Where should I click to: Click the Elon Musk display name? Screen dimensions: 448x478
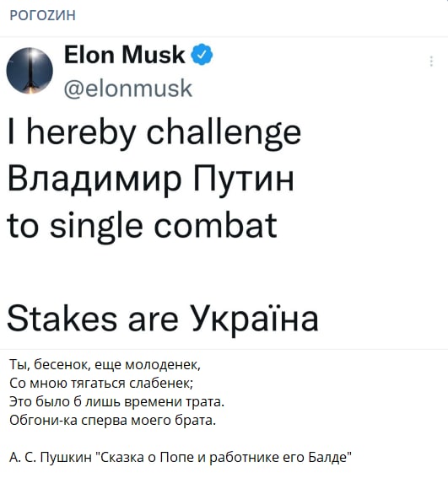(125, 55)
